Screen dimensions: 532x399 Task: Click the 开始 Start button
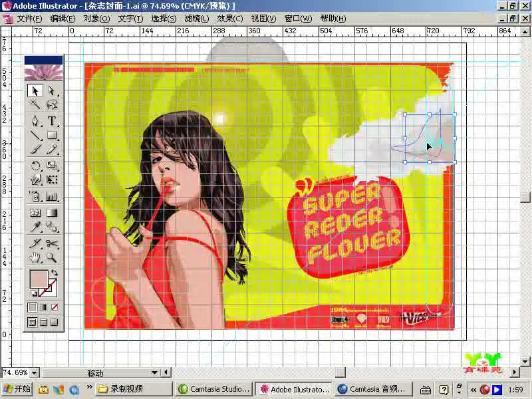(17, 389)
